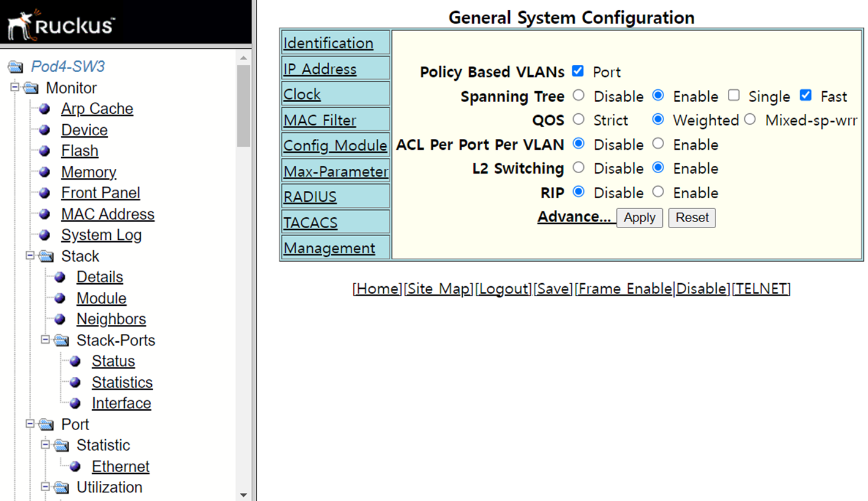Select QOS Strict radio button
The width and height of the screenshot is (868, 501).
point(578,119)
